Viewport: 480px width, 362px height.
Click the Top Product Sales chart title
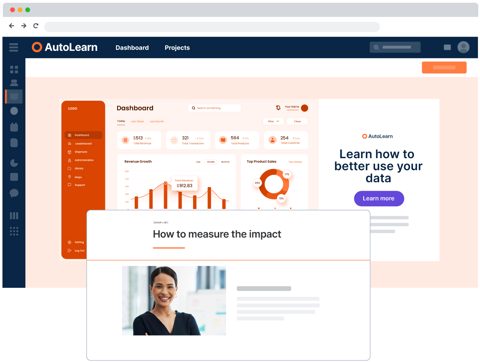tap(262, 161)
